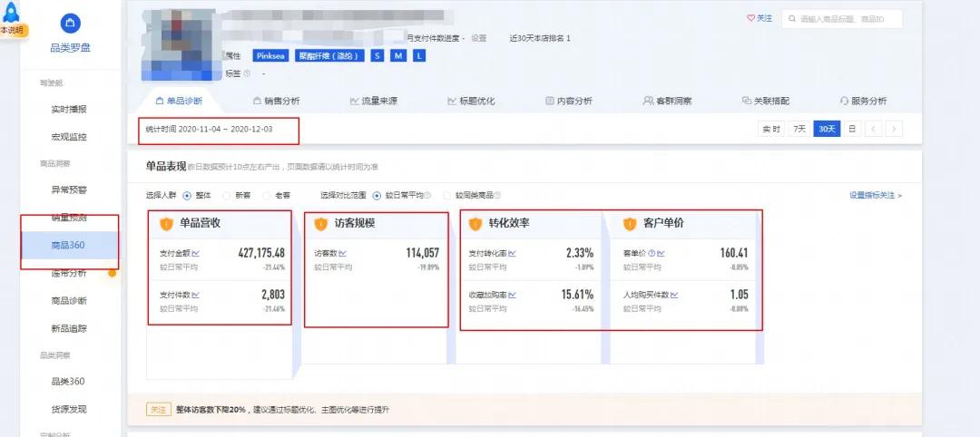Switch to the 客群洞察 tab
The height and width of the screenshot is (437, 980).
668,101
